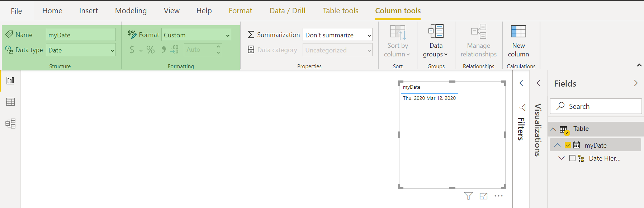The height and width of the screenshot is (208, 644).
Task: Increase decimal places stepper up arrow
Action: (x=218, y=46)
